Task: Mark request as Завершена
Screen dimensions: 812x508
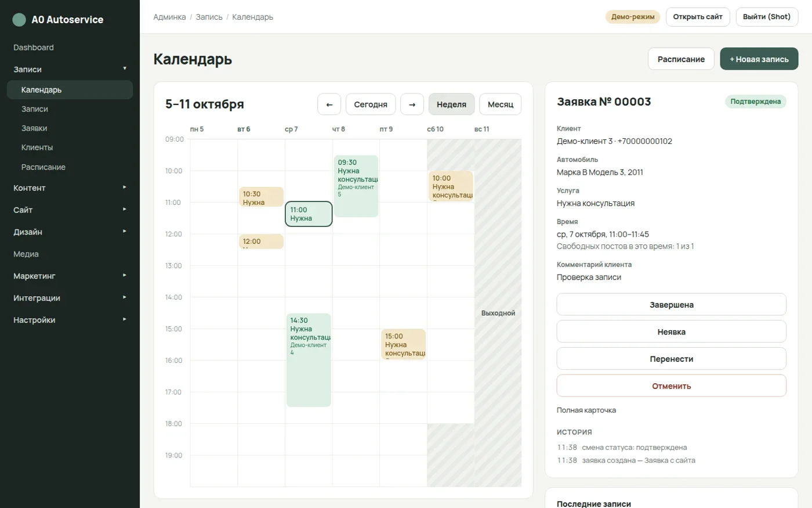Action: (672, 305)
